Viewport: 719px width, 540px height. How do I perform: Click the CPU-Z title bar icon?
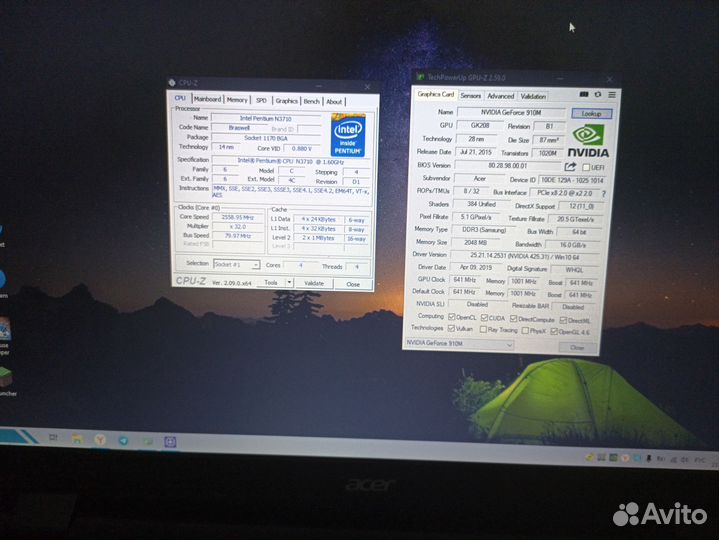point(172,83)
